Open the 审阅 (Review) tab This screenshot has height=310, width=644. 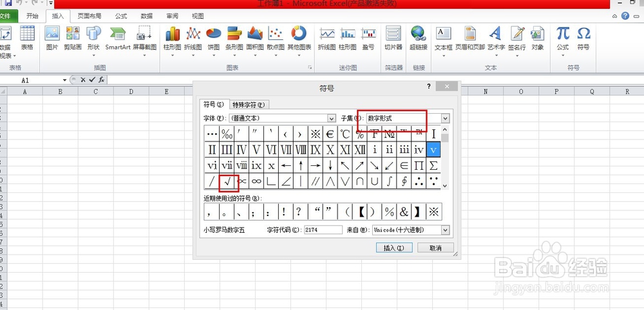point(172,16)
